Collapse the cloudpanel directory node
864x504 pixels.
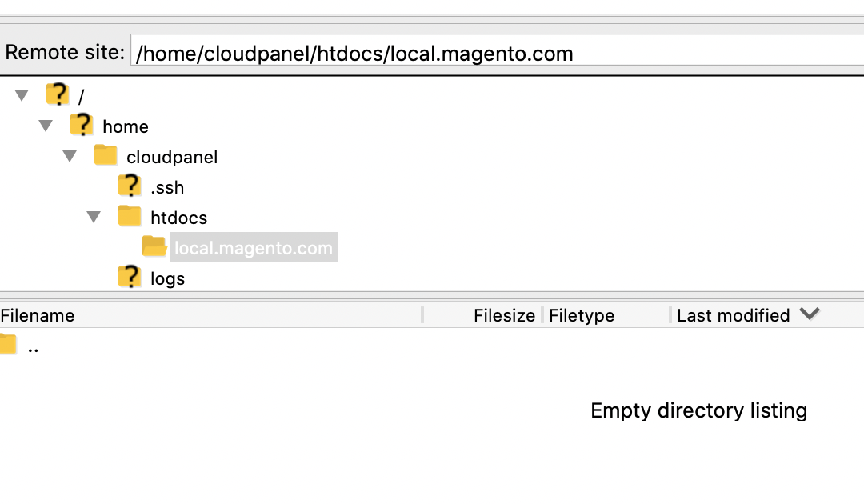point(70,156)
